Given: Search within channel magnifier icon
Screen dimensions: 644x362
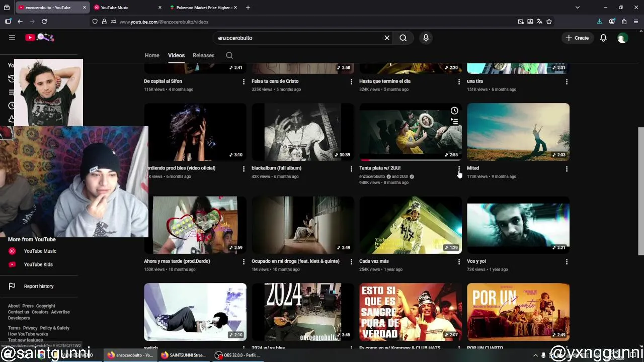Looking at the screenshot, I should pos(229,55).
